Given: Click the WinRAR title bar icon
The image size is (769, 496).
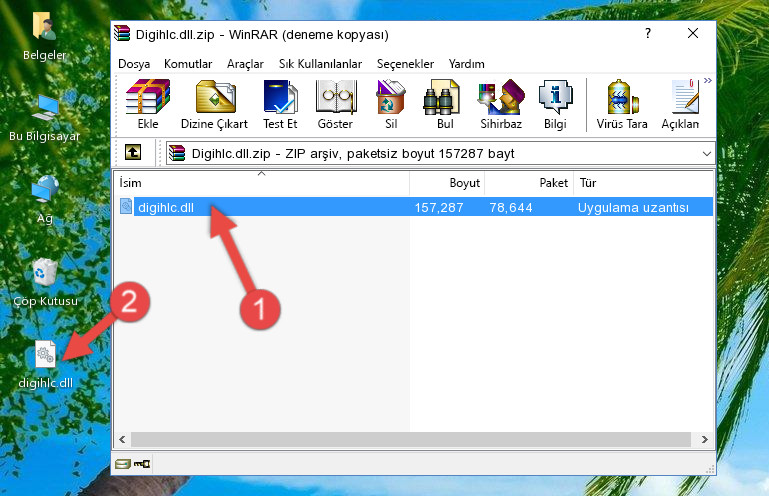Looking at the screenshot, I should point(122,34).
